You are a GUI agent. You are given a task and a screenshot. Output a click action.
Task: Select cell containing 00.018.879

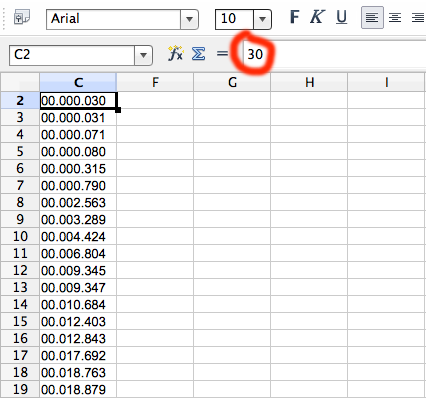pyautogui.click(x=78, y=389)
